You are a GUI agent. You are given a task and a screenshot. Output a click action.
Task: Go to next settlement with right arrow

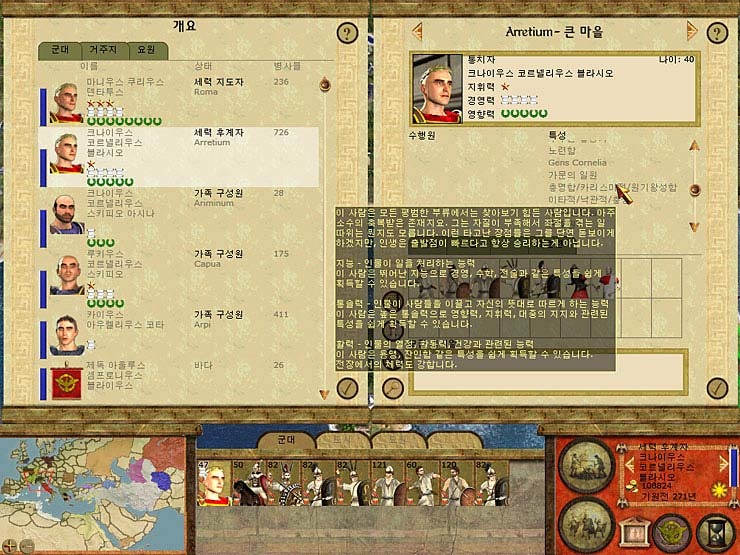691,31
